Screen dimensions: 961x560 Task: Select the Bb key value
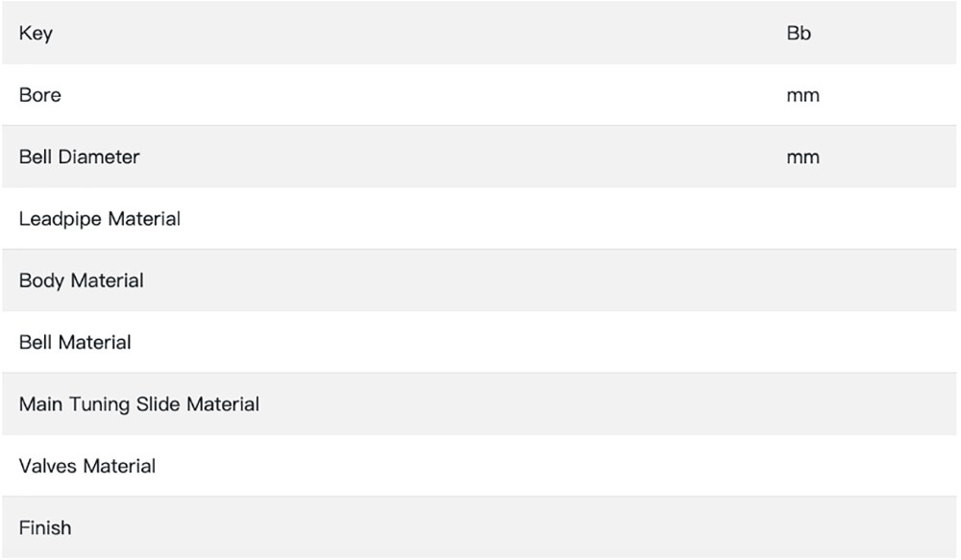click(799, 34)
